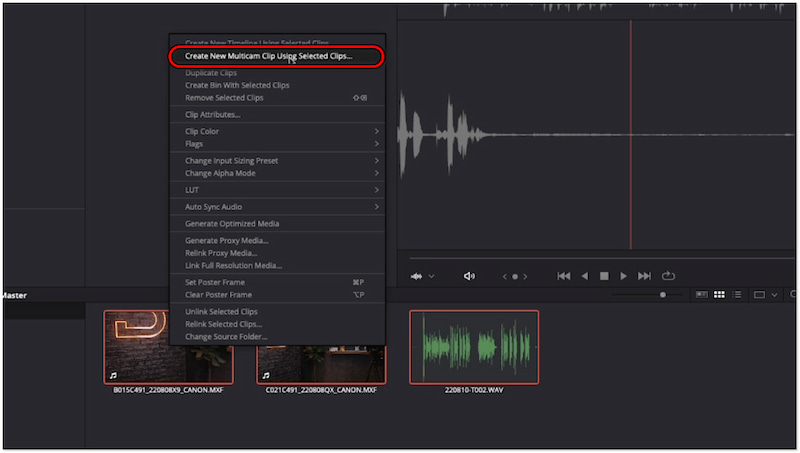Click Relink Selected Clips option
This screenshot has width=800, height=453.
click(x=223, y=324)
